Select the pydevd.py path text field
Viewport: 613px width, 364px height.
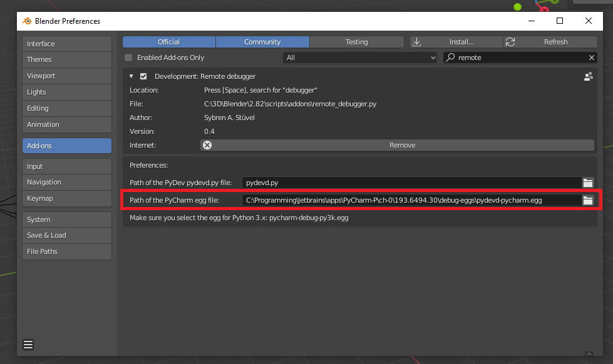[x=413, y=183]
